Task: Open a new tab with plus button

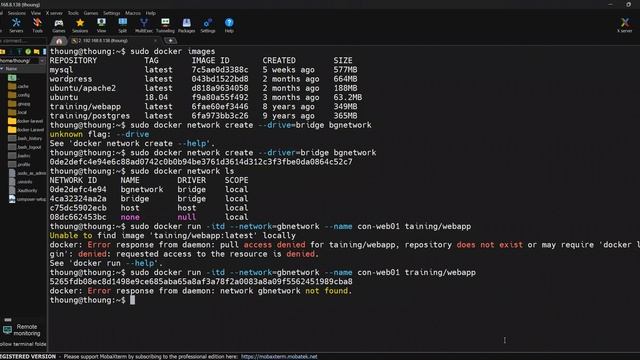Action: [170, 41]
